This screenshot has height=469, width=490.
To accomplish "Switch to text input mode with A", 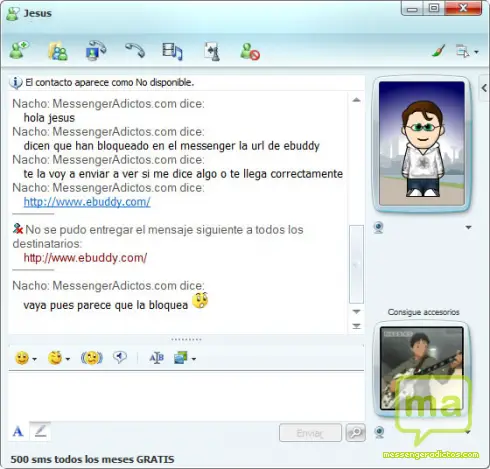I will [18, 432].
